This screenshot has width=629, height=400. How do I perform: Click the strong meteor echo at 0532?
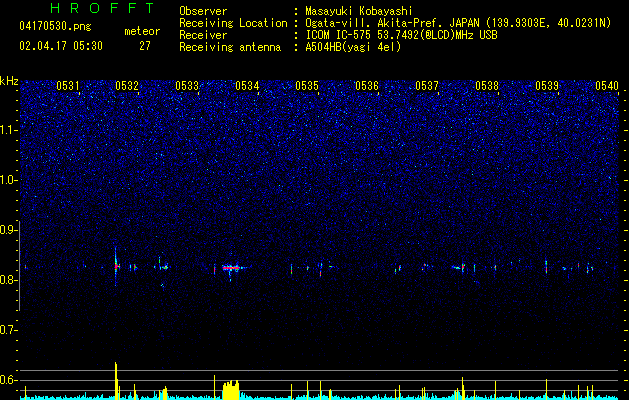pos(116,266)
